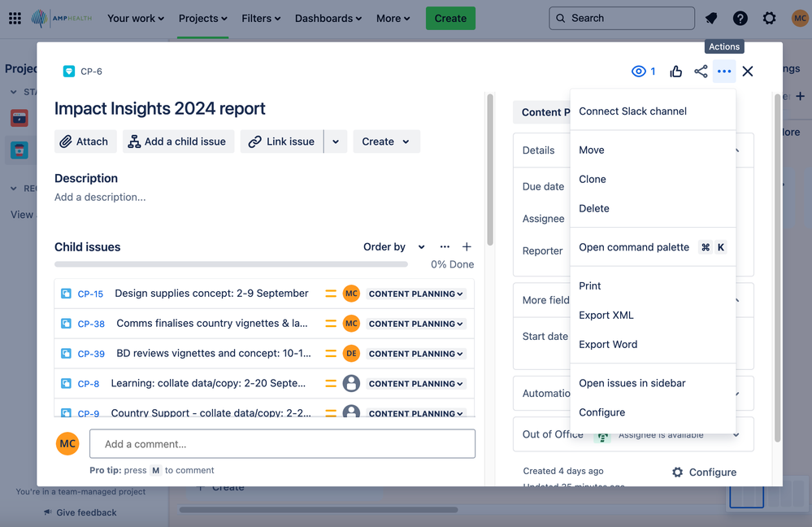
Task: Select Open command palette menu item
Action: coord(653,247)
